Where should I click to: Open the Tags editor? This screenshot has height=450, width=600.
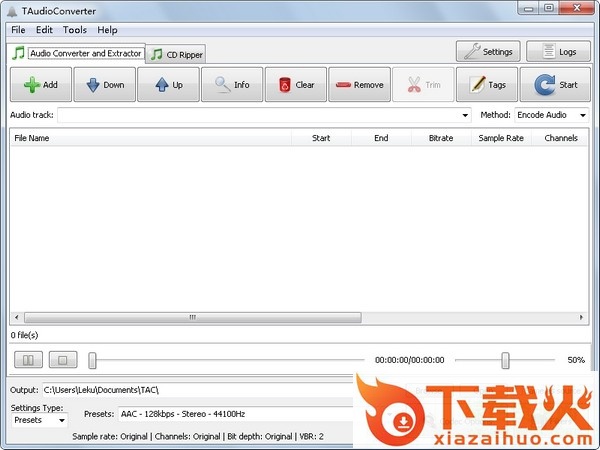pos(487,85)
